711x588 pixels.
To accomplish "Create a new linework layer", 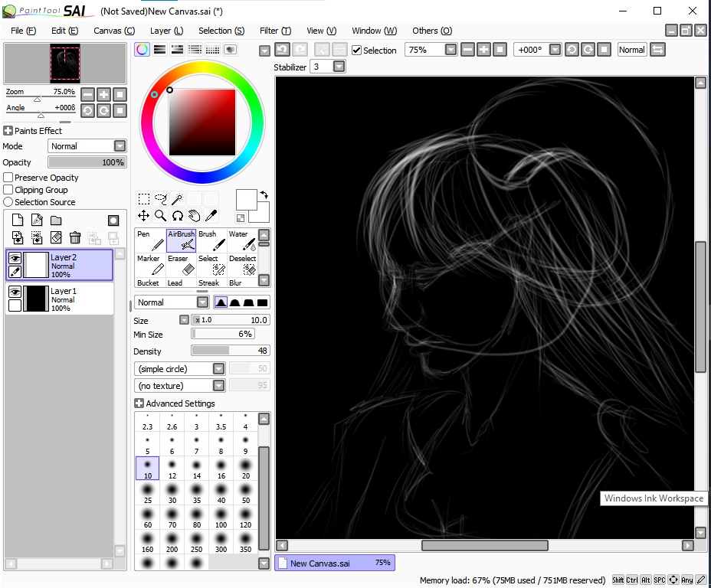I will [37, 220].
